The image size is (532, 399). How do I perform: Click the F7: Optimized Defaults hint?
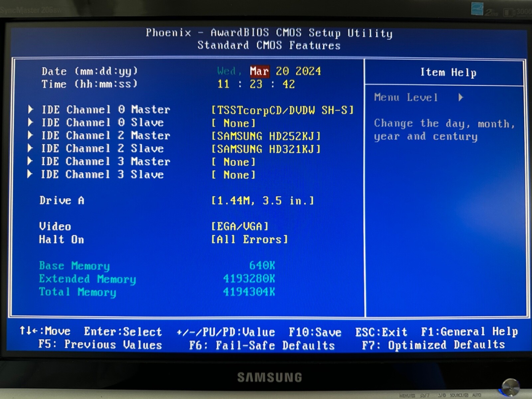click(x=434, y=345)
